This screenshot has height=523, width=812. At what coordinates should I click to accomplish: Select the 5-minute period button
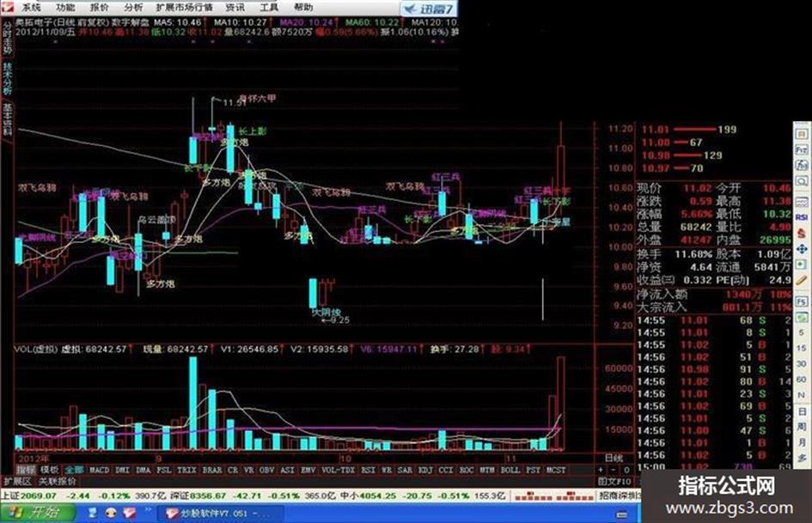[801, 332]
